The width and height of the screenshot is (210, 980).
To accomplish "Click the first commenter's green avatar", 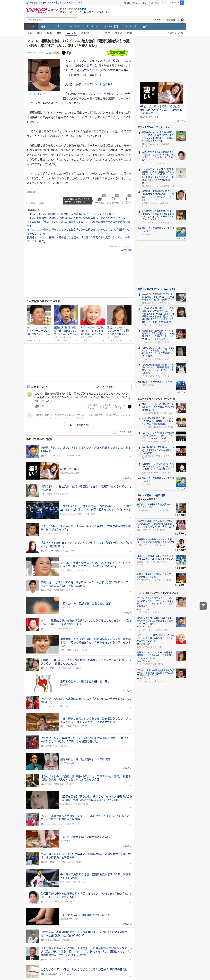I will tap(29, 394).
